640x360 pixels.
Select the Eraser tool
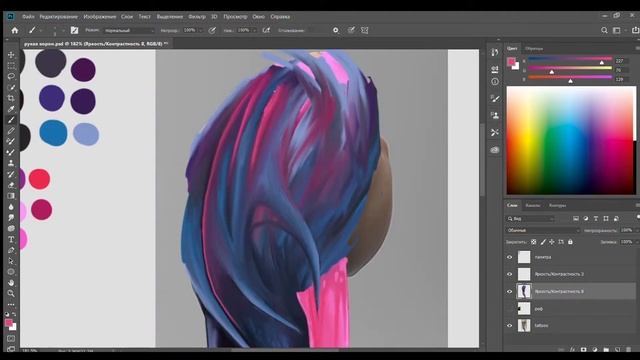coord(11,185)
